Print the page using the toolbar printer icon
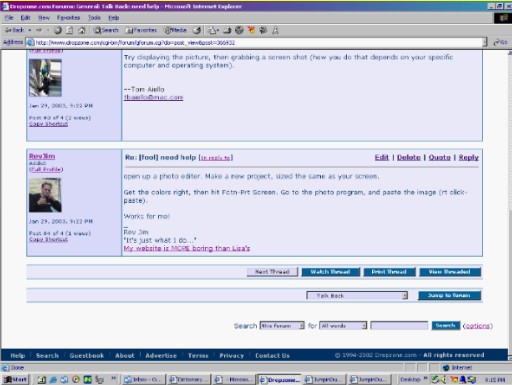Viewport: 512px width, 385px height. click(227, 30)
